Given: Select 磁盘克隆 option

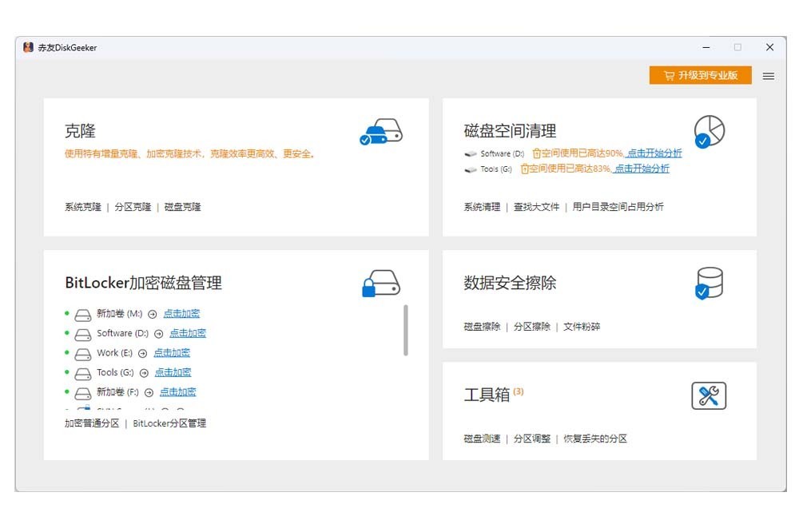Looking at the screenshot, I should point(182,207).
